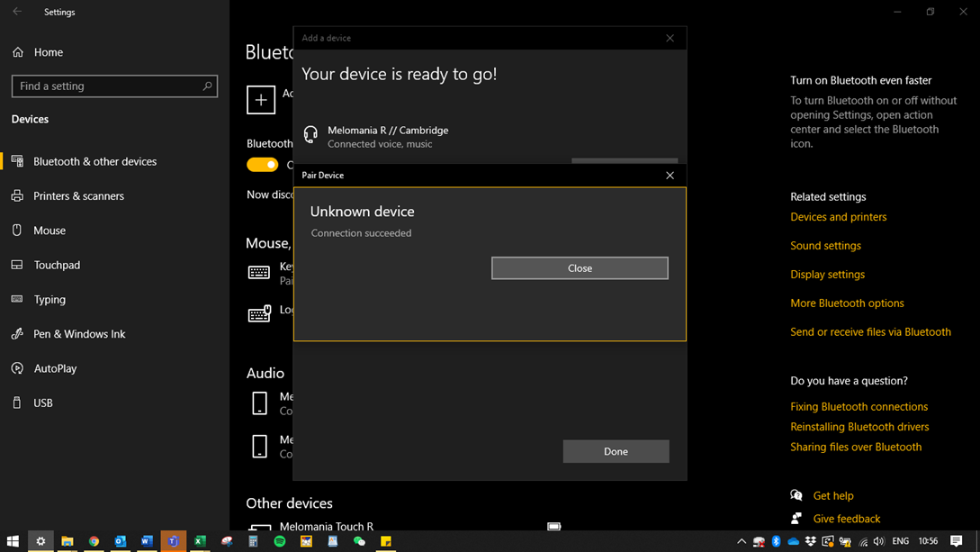
Task: Open Bluetooth & other devices section
Action: [94, 162]
